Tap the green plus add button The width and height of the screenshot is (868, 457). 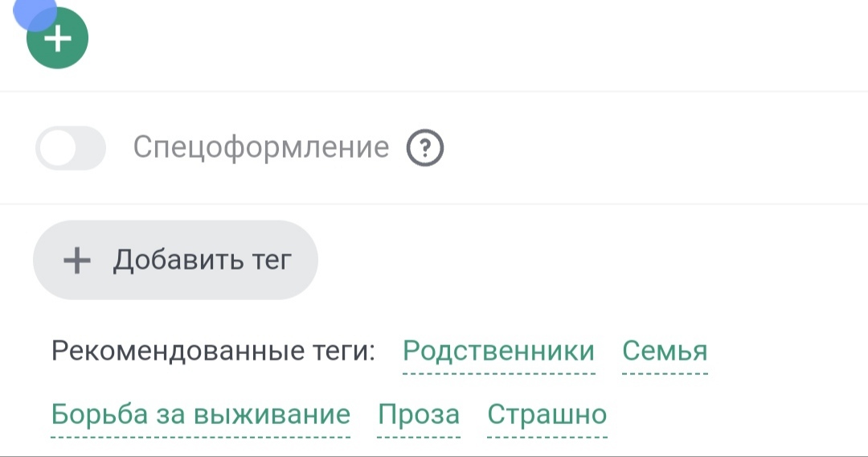tap(56, 39)
